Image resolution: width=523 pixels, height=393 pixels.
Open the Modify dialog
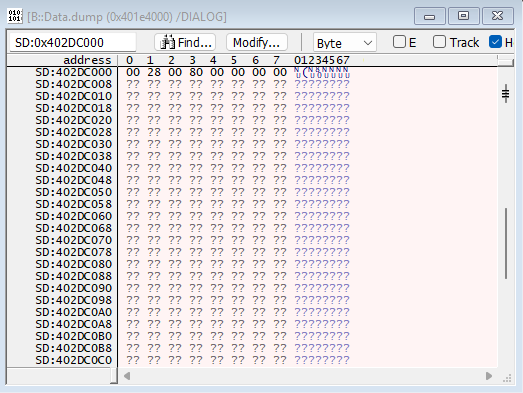click(256, 42)
